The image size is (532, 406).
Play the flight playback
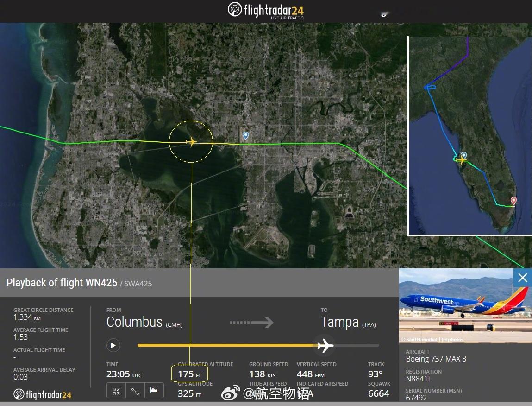113,346
